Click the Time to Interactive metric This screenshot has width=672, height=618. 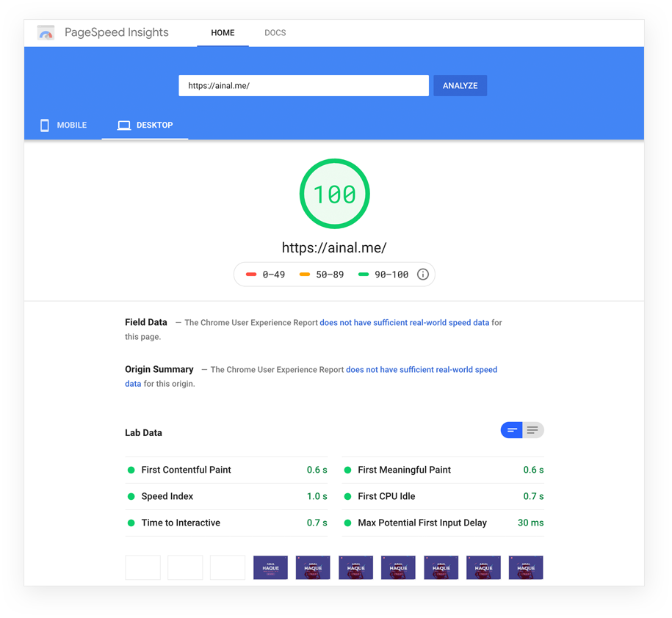pyautogui.click(x=181, y=523)
